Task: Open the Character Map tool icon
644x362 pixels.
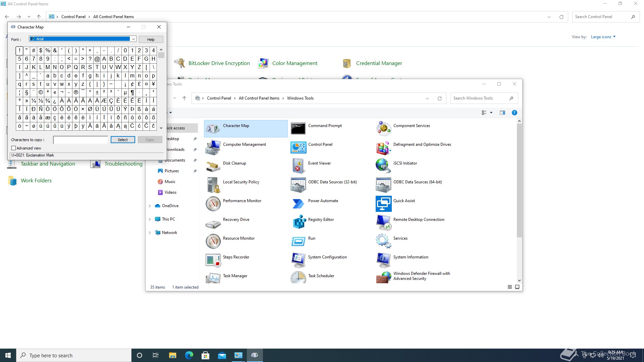Action: [x=213, y=129]
